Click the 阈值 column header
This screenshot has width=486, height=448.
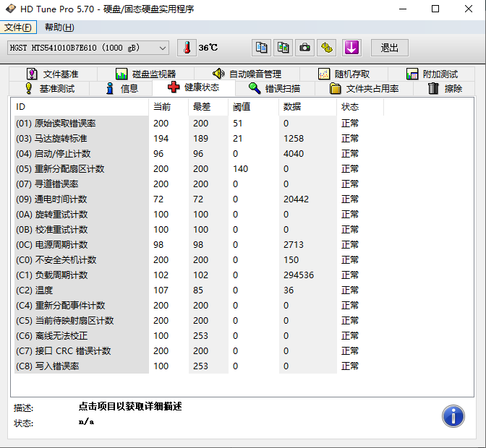coord(254,107)
